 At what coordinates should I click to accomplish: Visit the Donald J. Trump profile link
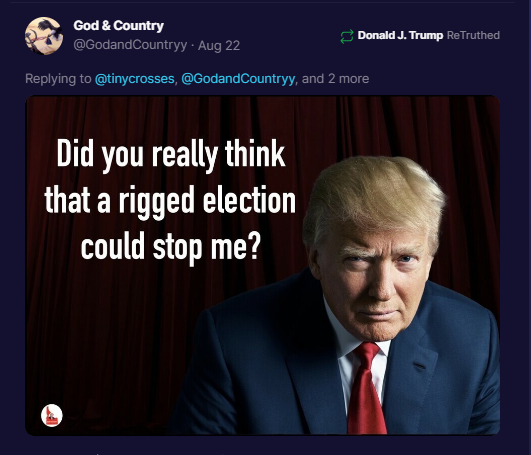click(400, 35)
